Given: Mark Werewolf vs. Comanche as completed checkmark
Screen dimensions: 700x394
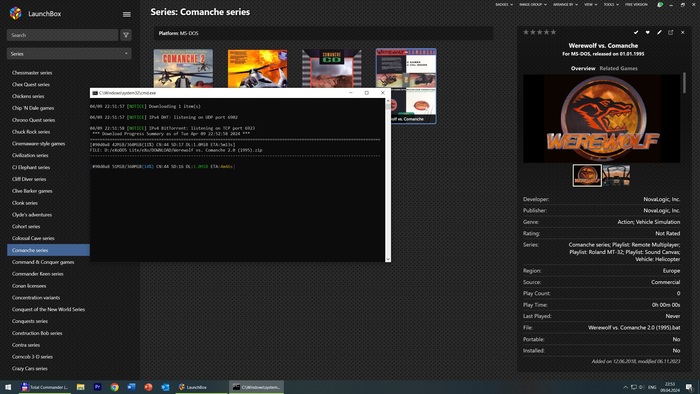Looking at the screenshot, I should pos(636,32).
